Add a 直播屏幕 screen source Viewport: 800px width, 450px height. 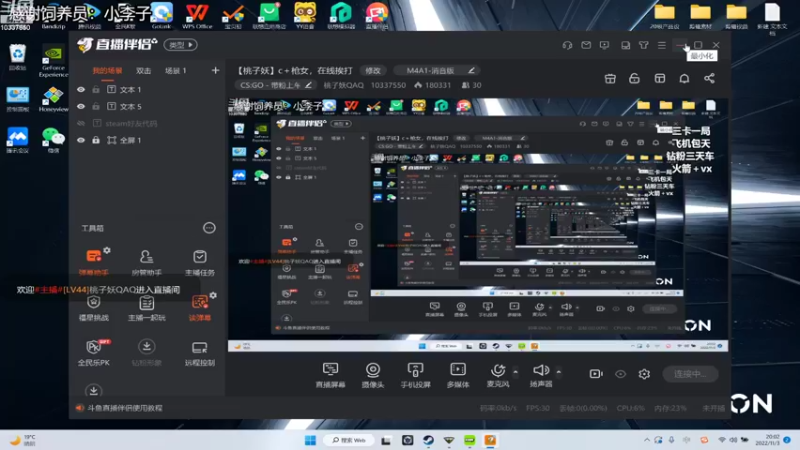pos(330,375)
